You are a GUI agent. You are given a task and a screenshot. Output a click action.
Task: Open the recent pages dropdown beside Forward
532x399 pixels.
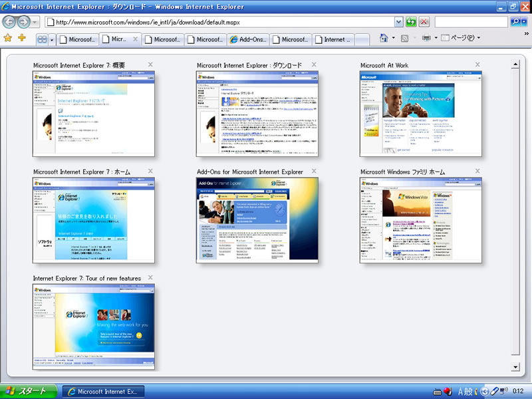pyautogui.click(x=35, y=23)
